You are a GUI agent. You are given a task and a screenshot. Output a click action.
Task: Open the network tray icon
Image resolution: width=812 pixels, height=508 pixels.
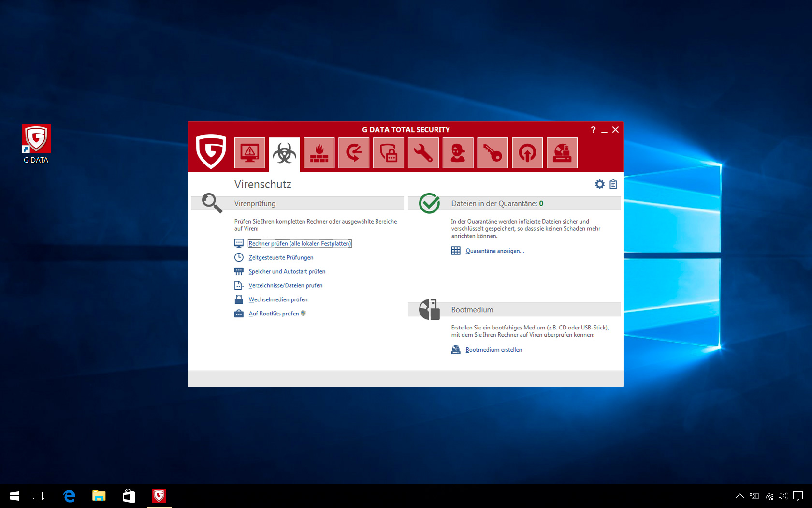point(769,496)
